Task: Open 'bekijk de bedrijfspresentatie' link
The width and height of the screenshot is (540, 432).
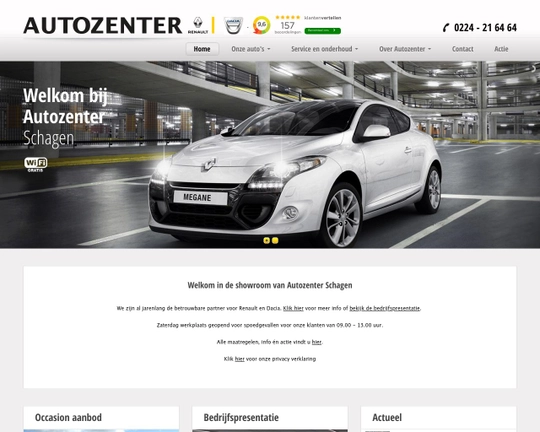Action: [385, 308]
